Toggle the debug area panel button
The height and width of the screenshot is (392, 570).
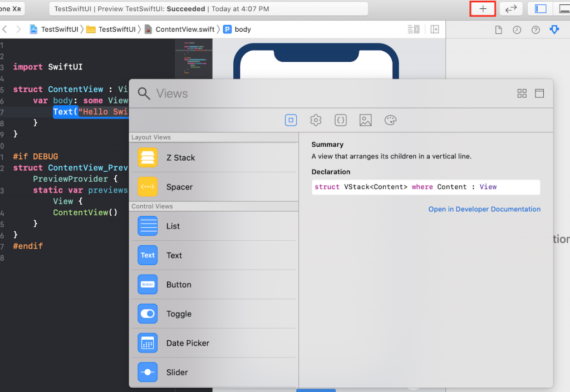[x=564, y=9]
